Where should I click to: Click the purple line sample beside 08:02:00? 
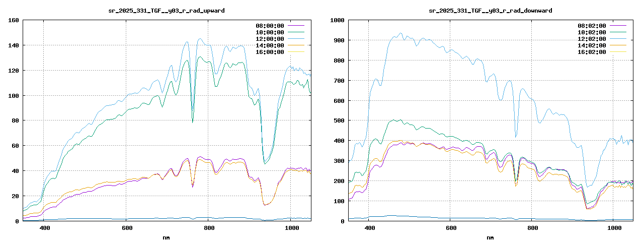(x=617, y=26)
